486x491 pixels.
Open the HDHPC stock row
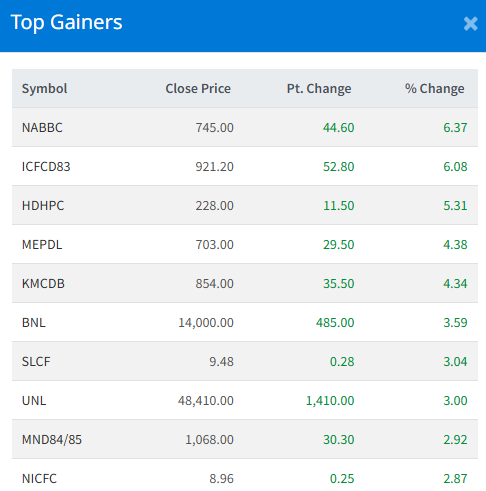point(245,205)
